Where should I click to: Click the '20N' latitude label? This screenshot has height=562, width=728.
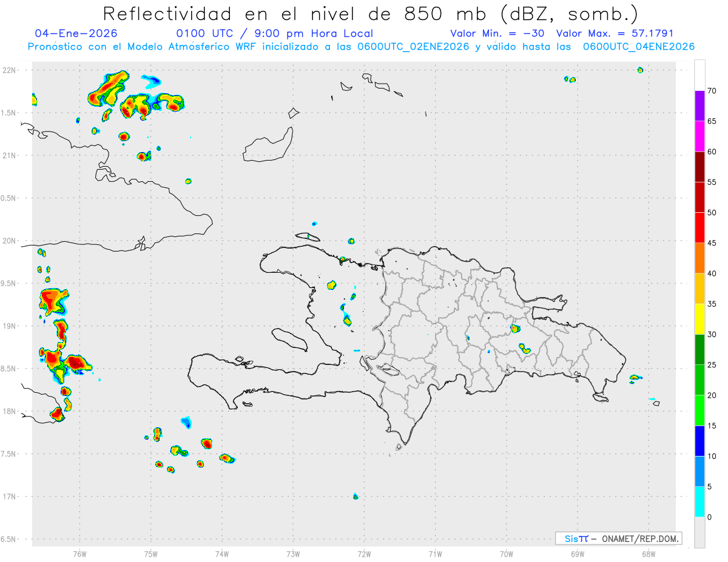(10, 241)
